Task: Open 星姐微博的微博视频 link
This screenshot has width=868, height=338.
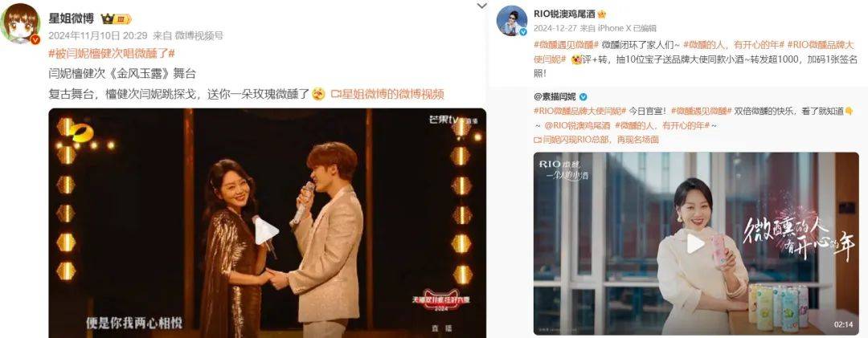Action: pyautogui.click(x=387, y=94)
